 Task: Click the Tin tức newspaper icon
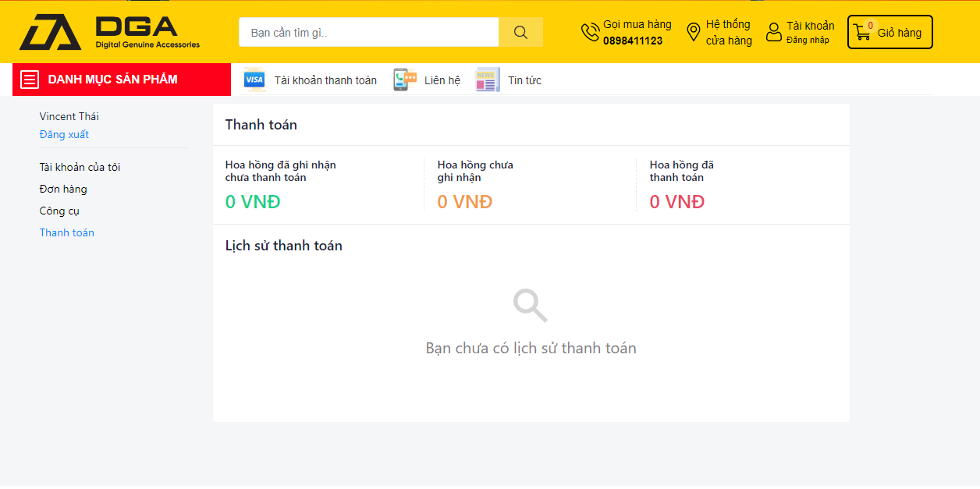pyautogui.click(x=488, y=80)
